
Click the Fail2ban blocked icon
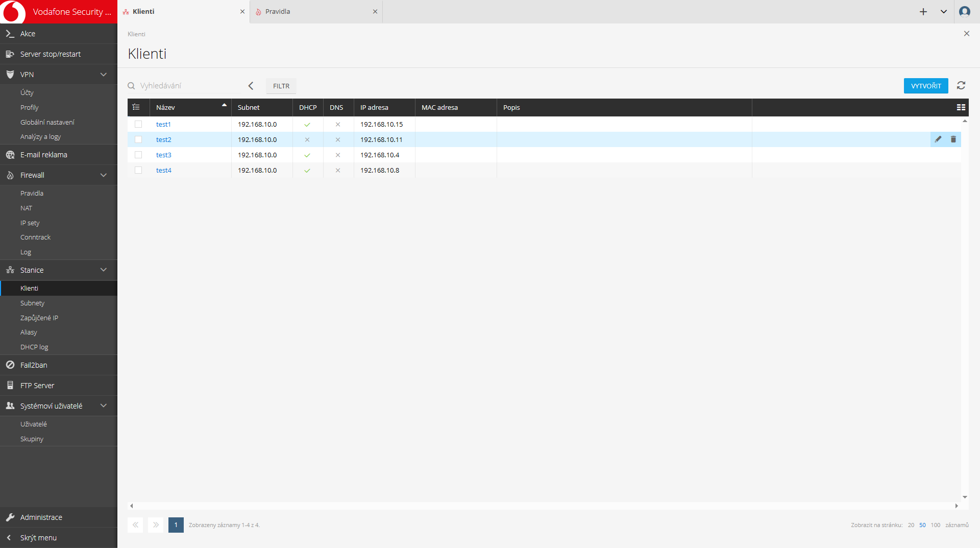pyautogui.click(x=10, y=365)
